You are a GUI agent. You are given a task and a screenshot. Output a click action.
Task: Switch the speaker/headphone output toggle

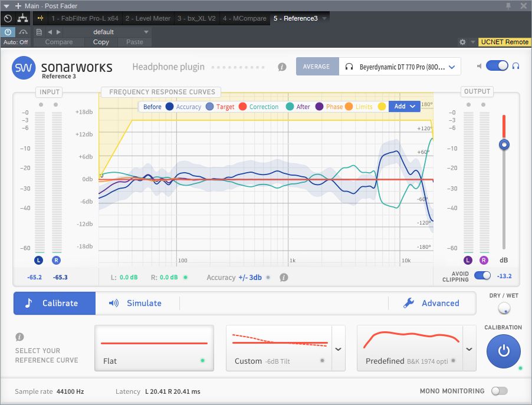click(x=497, y=66)
